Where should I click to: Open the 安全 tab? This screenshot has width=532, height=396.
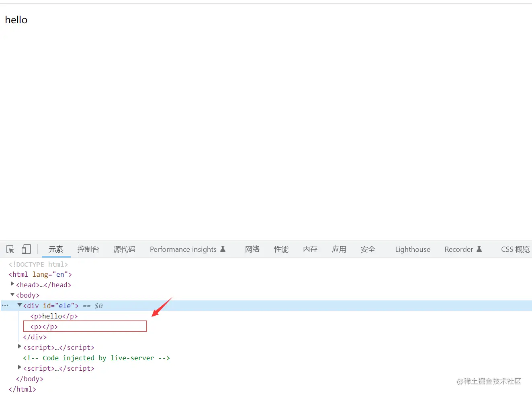[x=368, y=249]
